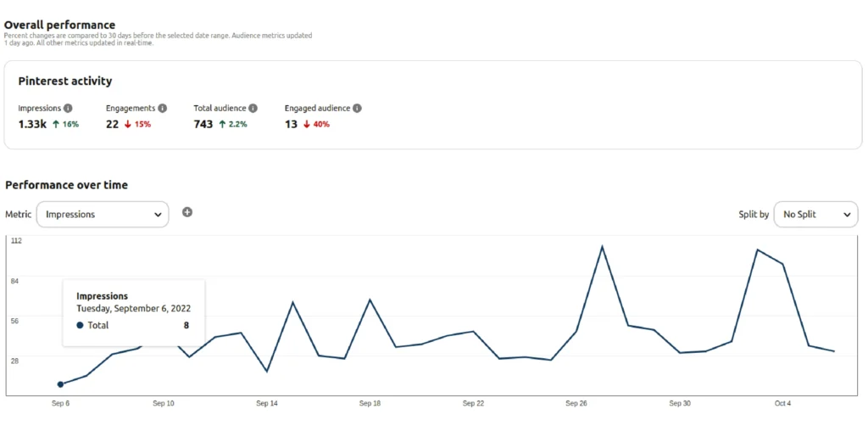Click the Total legend dot in the tooltip
The width and height of the screenshot is (868, 437).
coord(80,325)
